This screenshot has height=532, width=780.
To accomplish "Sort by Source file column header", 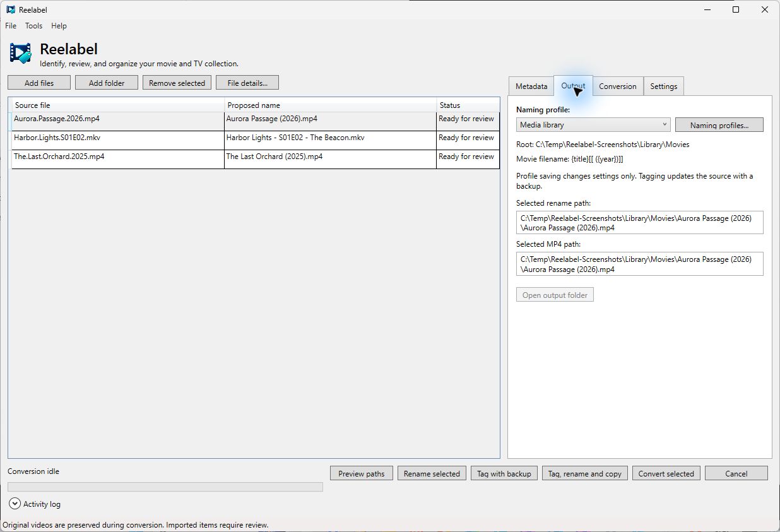I will 118,105.
